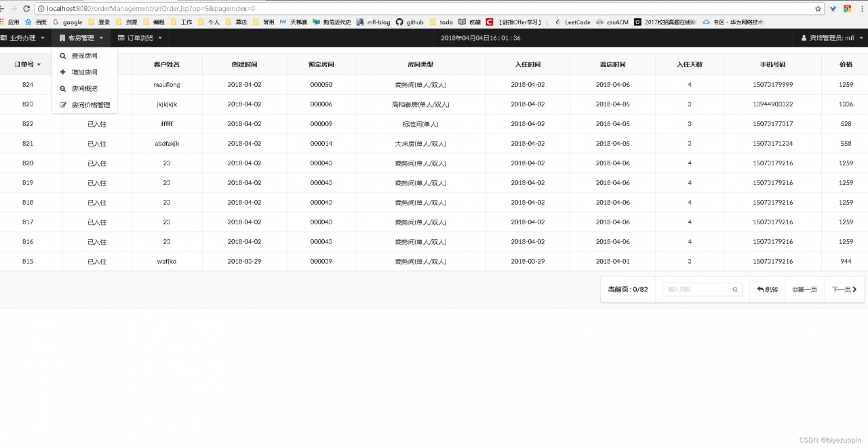Collapse the 客房管理 dropdown menu
The width and height of the screenshot is (868, 448).
(81, 38)
